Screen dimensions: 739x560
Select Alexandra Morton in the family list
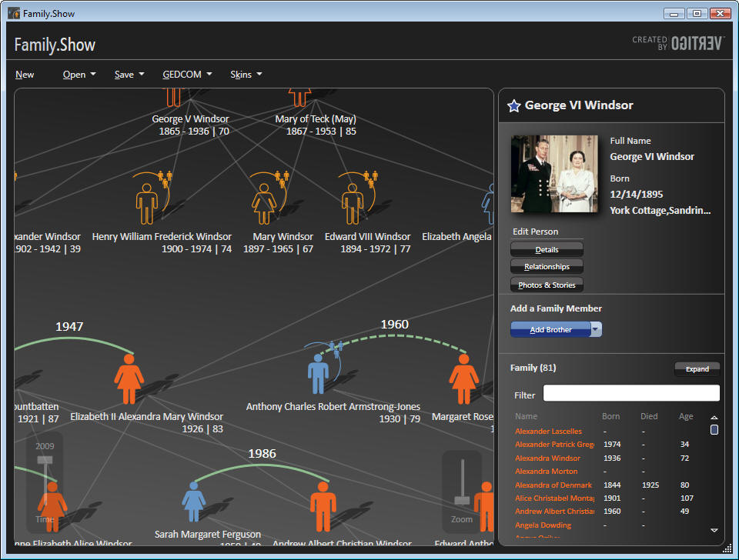[x=547, y=471]
